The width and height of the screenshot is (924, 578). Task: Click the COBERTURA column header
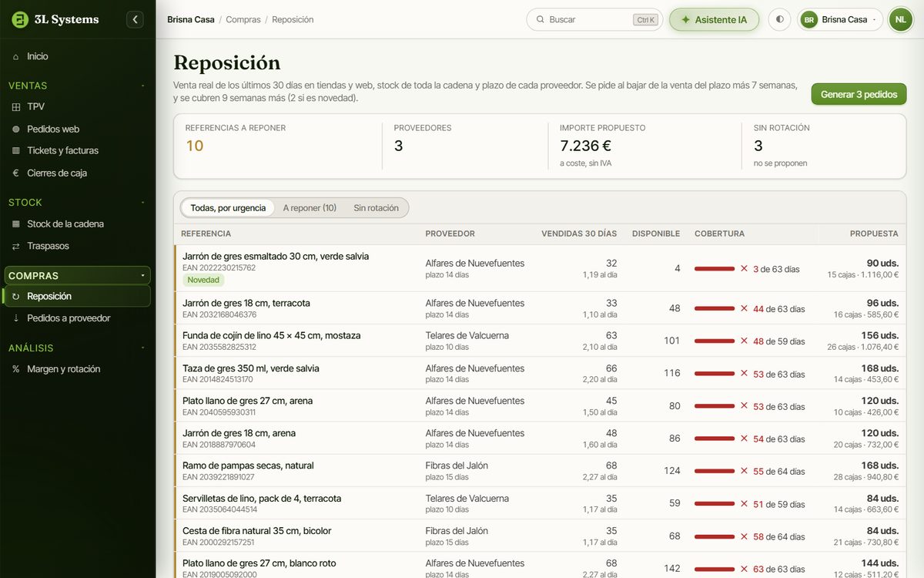click(x=719, y=234)
